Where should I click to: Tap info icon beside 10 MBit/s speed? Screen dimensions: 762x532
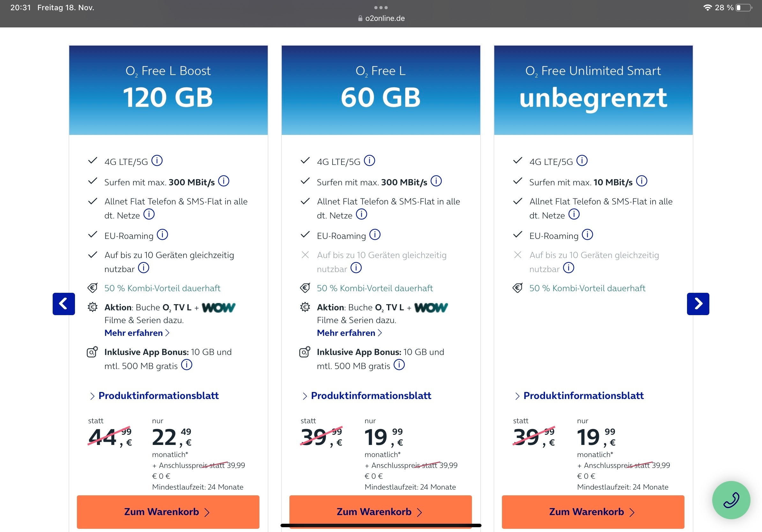click(x=641, y=181)
